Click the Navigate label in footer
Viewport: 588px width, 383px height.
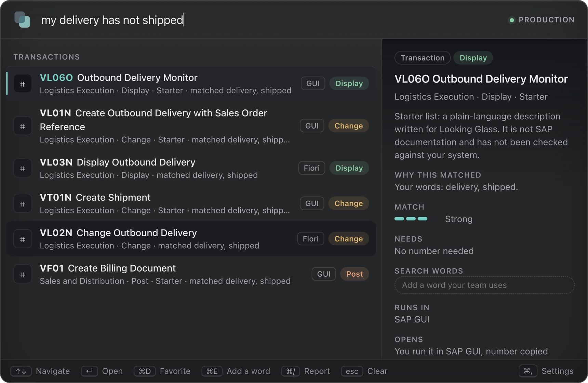(53, 371)
